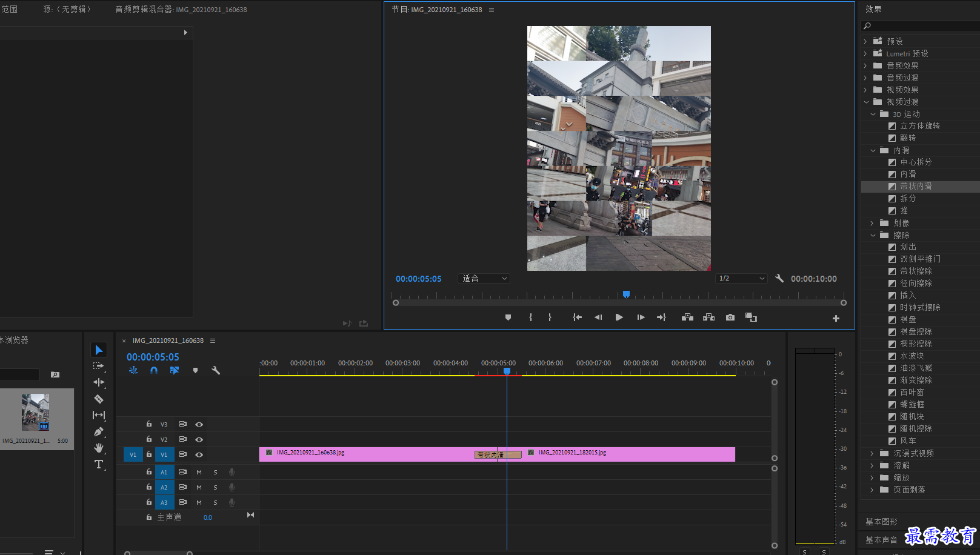Select the Razor tool

[99, 399]
